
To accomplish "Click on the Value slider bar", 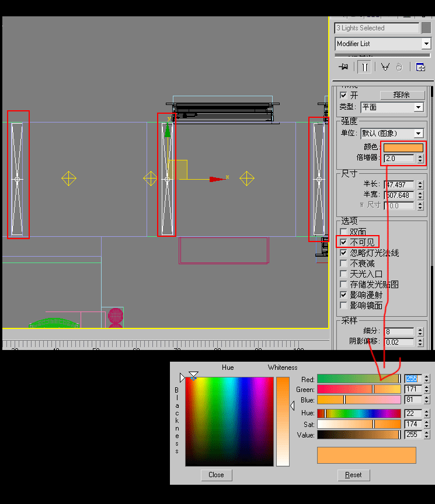I will (359, 435).
